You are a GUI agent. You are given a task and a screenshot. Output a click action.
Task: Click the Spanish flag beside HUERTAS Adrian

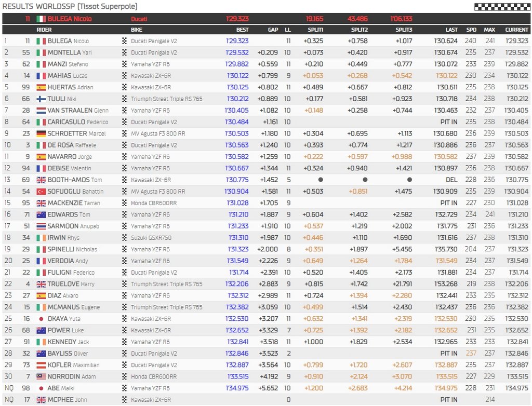41,88
